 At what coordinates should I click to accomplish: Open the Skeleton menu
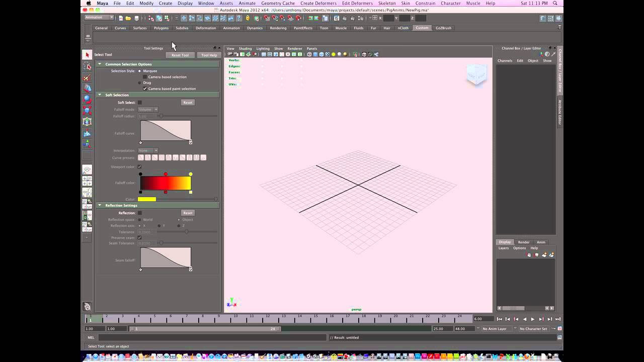(x=387, y=3)
